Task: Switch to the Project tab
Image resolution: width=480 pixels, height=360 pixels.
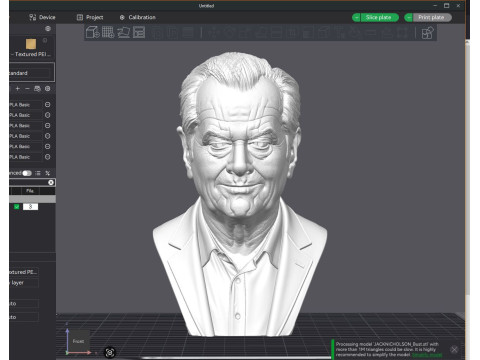Action: coord(90,17)
